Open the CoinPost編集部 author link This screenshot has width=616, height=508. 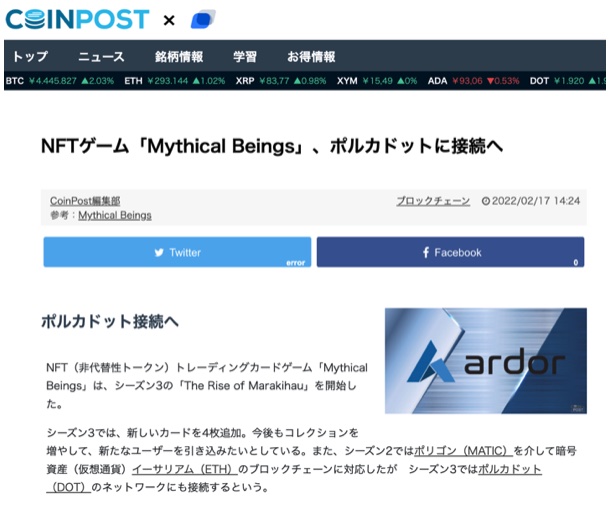(85, 201)
